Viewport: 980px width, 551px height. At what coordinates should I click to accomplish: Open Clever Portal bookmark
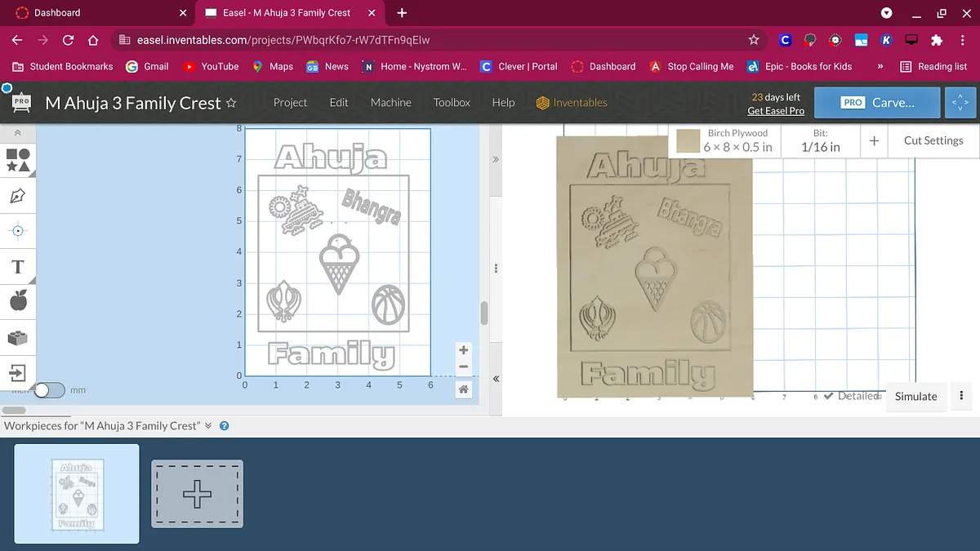coord(519,66)
